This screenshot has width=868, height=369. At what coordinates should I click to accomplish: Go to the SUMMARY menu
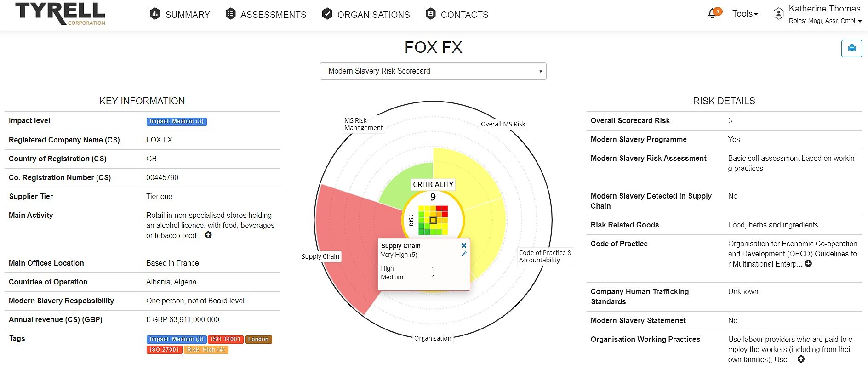[188, 15]
